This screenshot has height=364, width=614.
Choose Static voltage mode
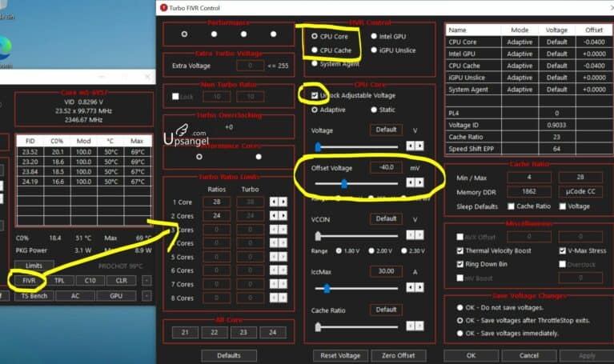tap(372, 110)
